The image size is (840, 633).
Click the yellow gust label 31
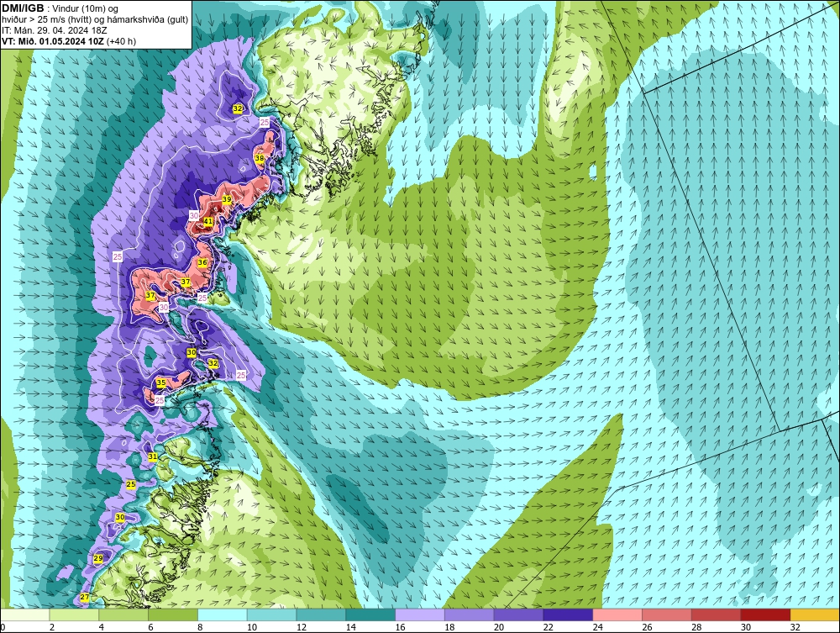click(153, 456)
